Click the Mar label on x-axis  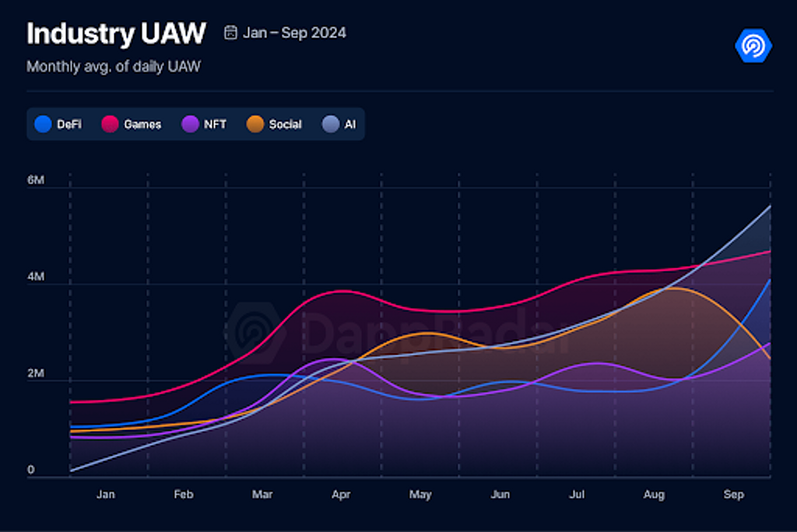coord(262,495)
